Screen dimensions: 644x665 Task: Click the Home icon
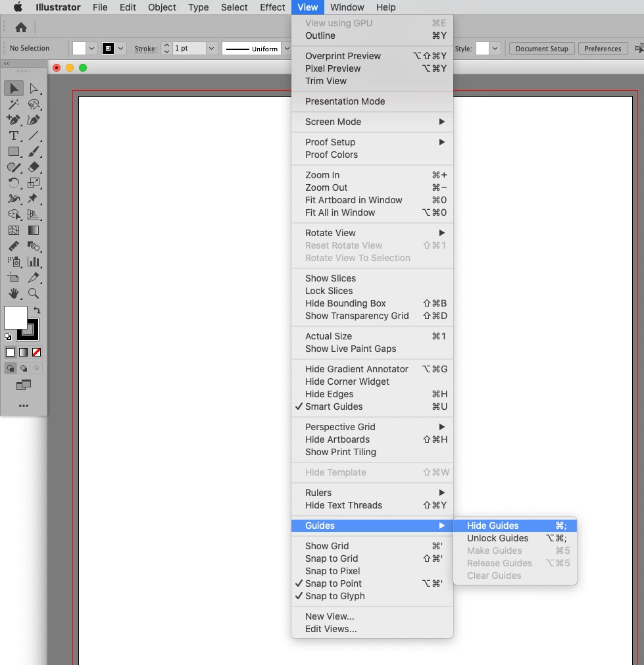[x=21, y=28]
